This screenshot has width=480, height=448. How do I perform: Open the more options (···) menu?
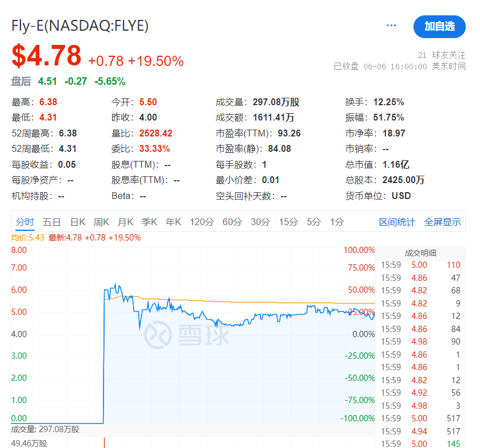coord(391,25)
